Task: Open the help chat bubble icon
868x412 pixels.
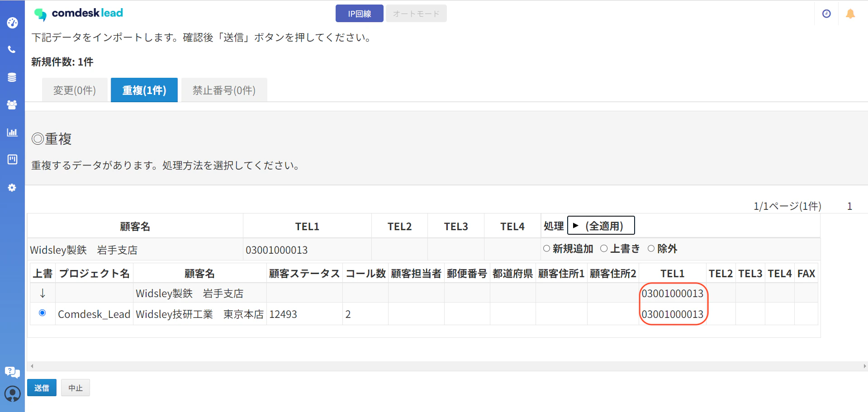Action: [x=12, y=372]
